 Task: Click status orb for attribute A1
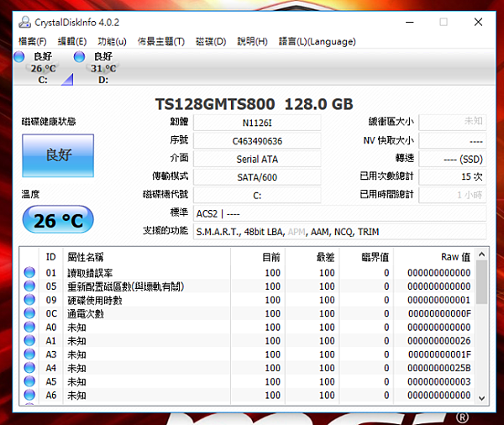tap(29, 340)
